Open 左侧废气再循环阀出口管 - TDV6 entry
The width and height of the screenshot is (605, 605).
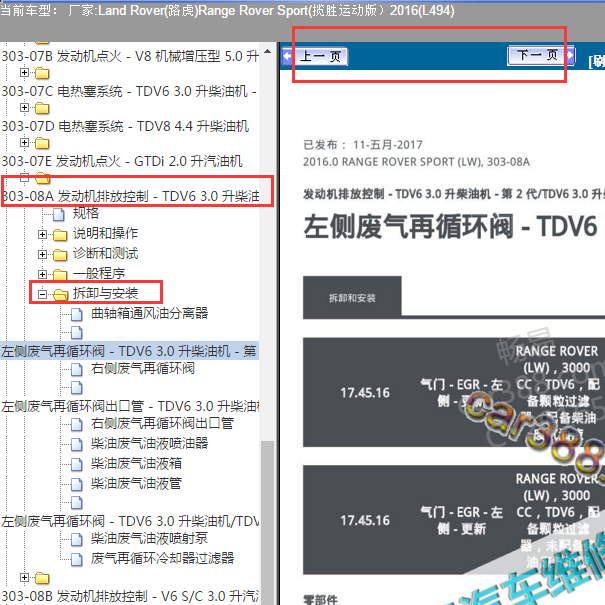[130, 406]
